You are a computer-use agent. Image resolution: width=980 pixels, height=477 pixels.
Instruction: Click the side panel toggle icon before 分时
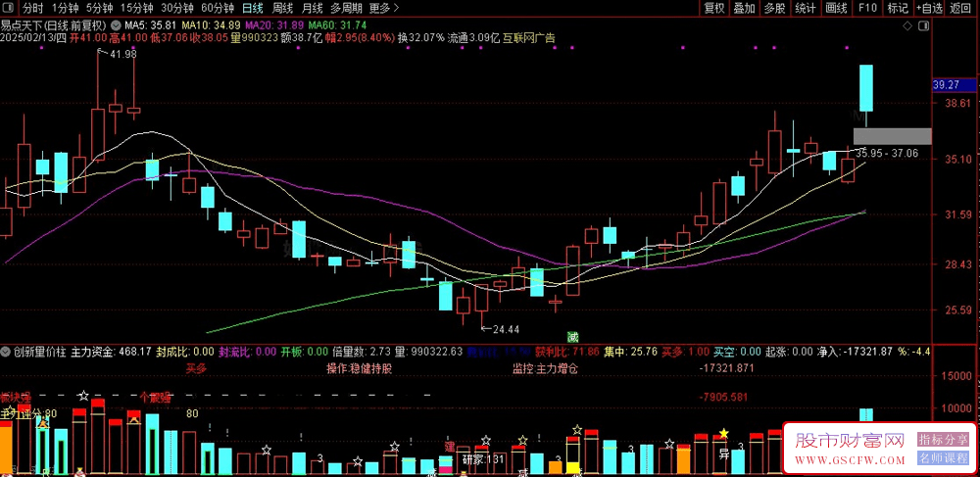click(9, 8)
